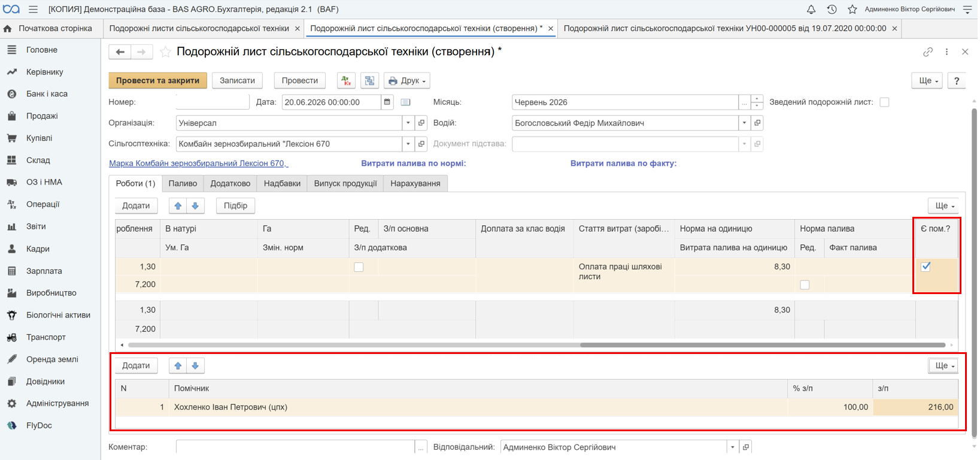Switch to Подорожні листи сільськогосподарської техніки list tab
This screenshot has height=460, width=980.
[x=199, y=28]
